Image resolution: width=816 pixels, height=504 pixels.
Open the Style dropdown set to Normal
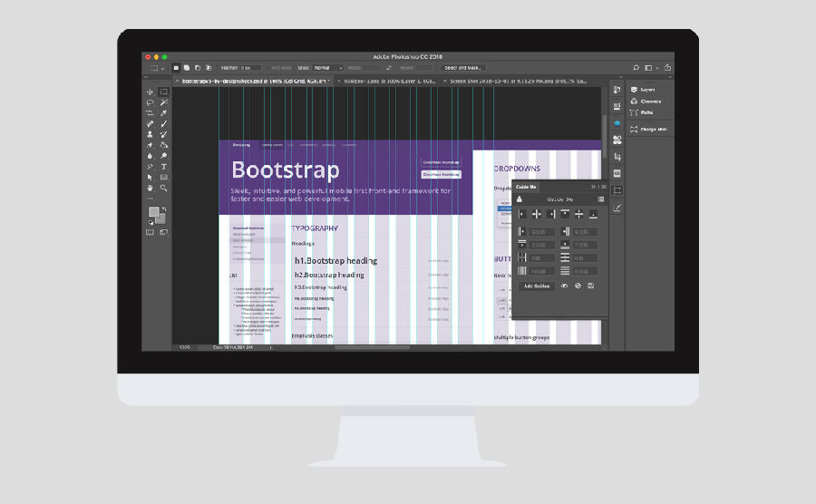[327, 68]
